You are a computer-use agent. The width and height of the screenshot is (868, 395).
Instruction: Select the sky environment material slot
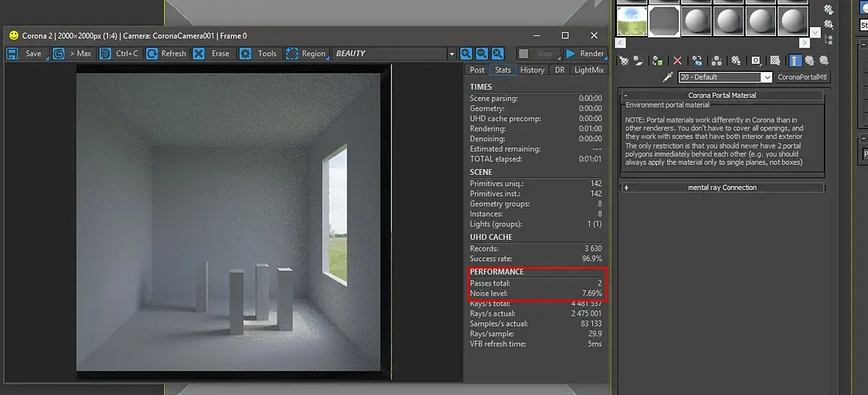point(632,21)
